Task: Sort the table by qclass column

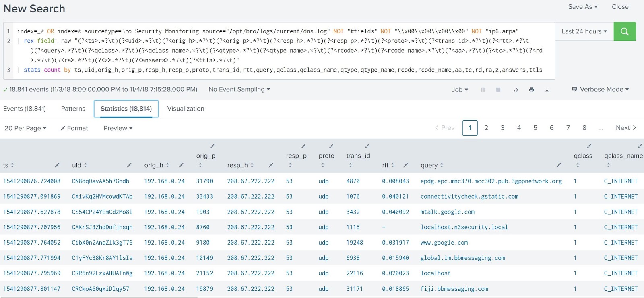Action: [x=578, y=165]
